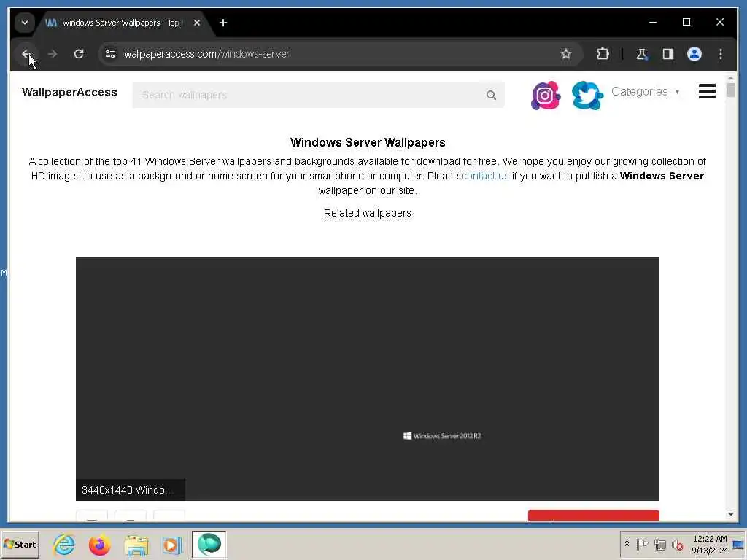Viewport: 747px width, 560px height.
Task: Select the active browser taskbar icon
Action: tap(209, 544)
